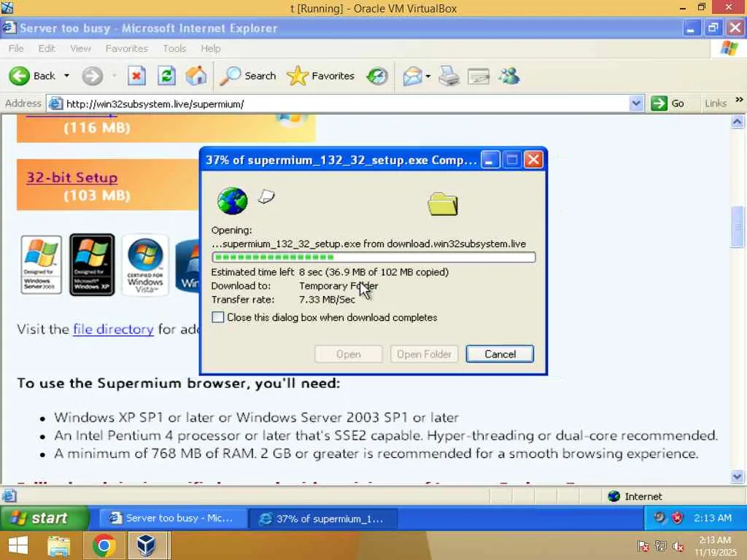Expand the Back button history dropdown
Viewport: 747px width, 560px height.
point(66,76)
